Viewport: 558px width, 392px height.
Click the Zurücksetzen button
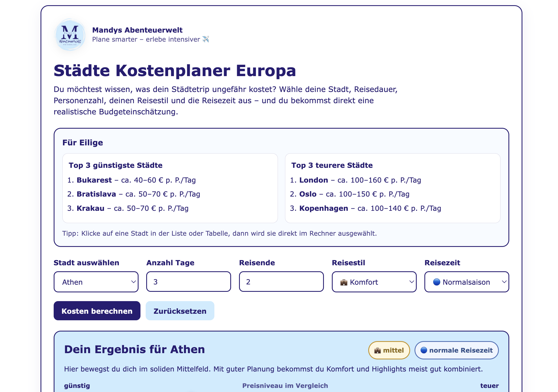click(x=180, y=311)
